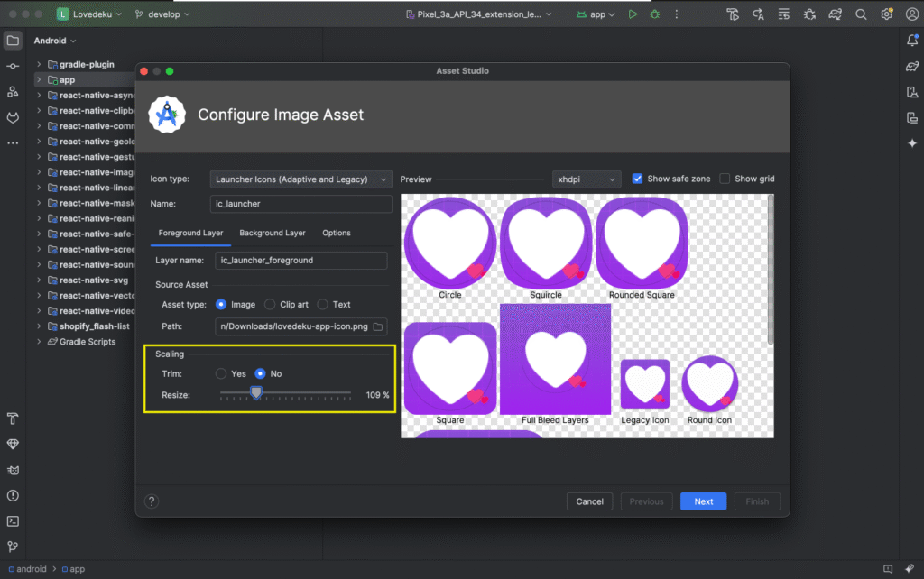
Task: Expand the gradle-plugin tree node
Action: (39, 65)
